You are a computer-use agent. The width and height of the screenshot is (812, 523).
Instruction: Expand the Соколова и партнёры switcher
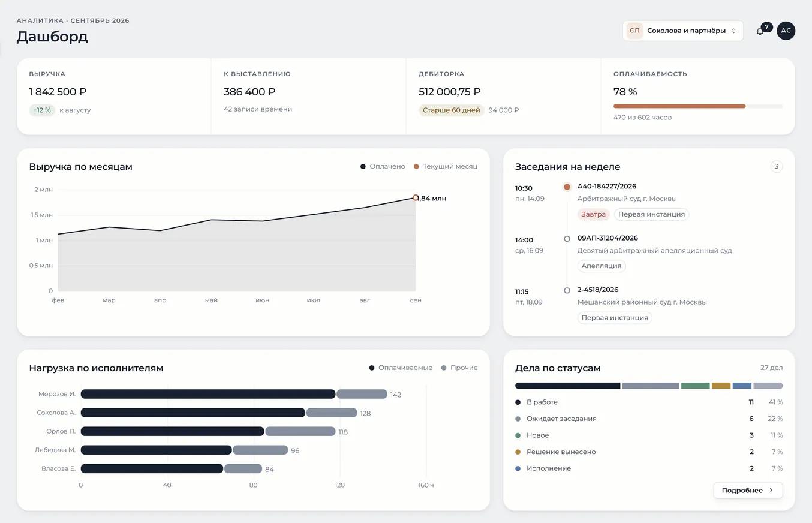click(683, 31)
